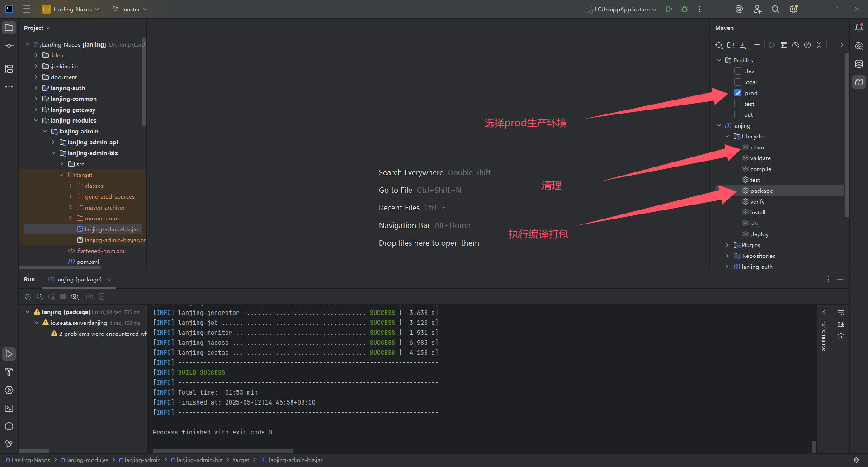The height and width of the screenshot is (467, 868).
Task: Stop the running process in Run panel
Action: (63, 296)
